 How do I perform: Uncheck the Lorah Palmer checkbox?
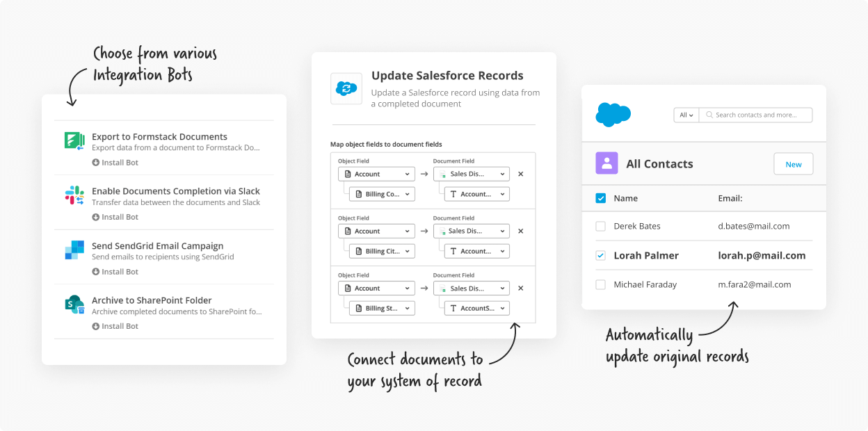point(600,255)
